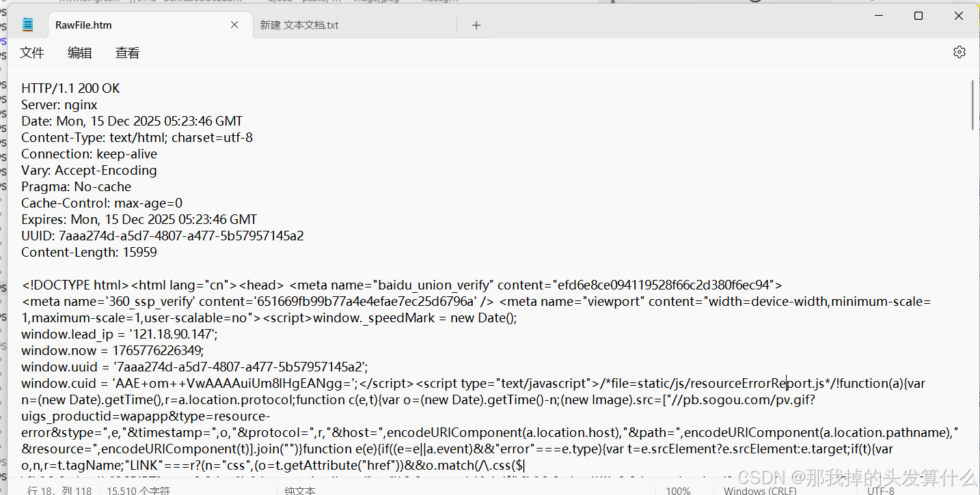Click the Server: nginx line
The image size is (980, 495).
(x=59, y=104)
